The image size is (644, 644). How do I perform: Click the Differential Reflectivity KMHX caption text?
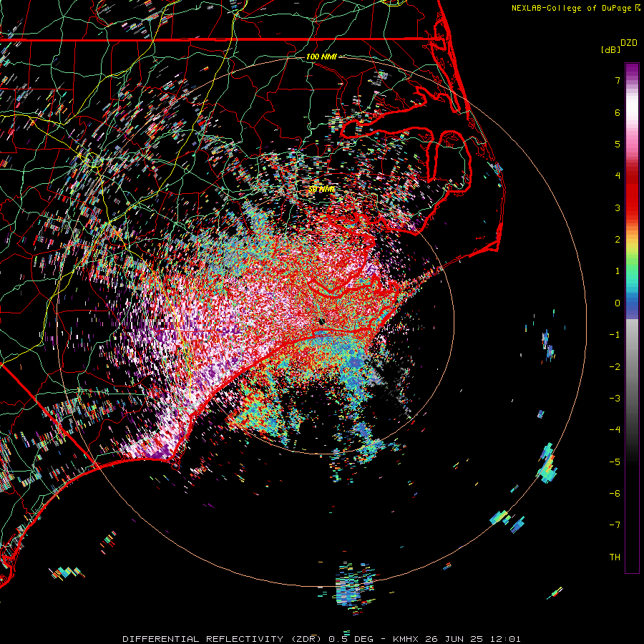[321, 639]
